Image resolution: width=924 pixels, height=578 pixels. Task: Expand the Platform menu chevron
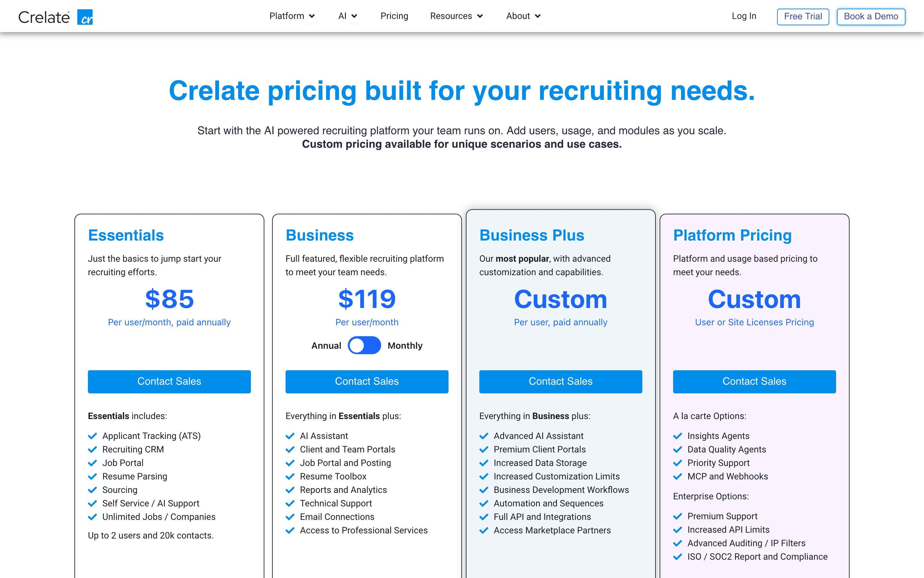pyautogui.click(x=312, y=16)
